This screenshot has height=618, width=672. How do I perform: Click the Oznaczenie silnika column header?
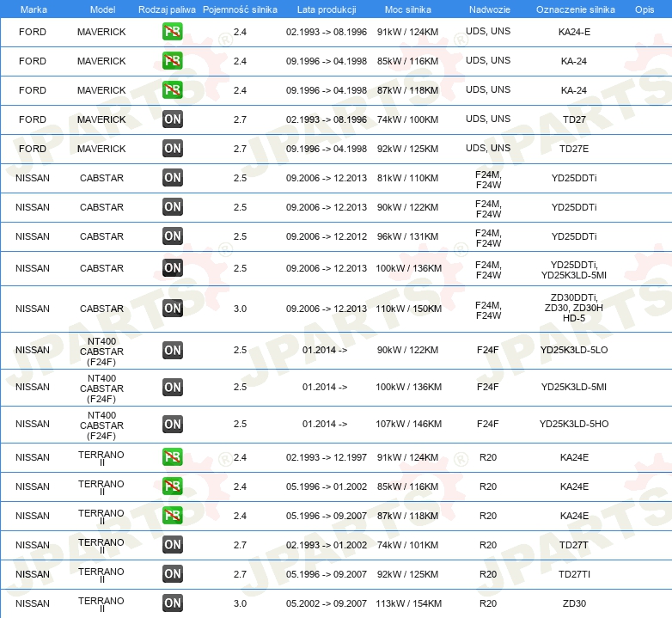point(575,9)
